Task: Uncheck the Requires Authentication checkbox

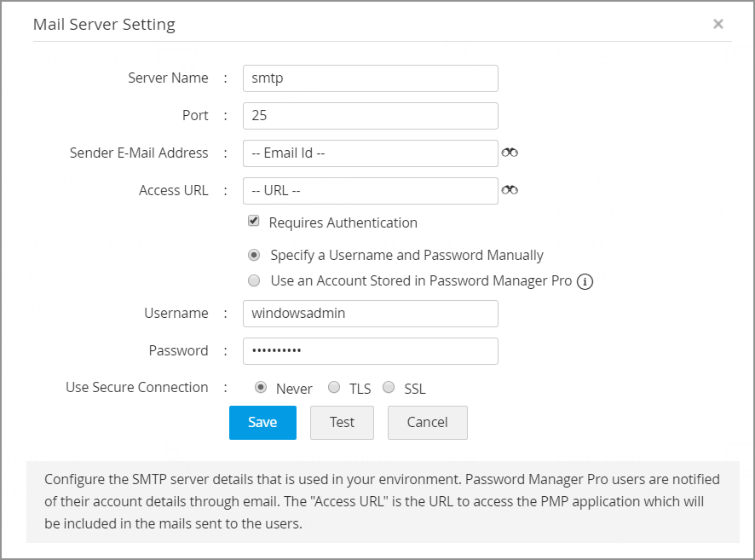Action: click(254, 222)
